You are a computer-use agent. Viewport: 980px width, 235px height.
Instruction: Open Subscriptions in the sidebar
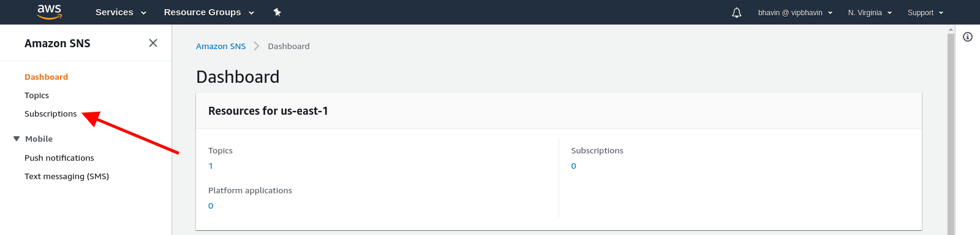pyautogui.click(x=50, y=114)
